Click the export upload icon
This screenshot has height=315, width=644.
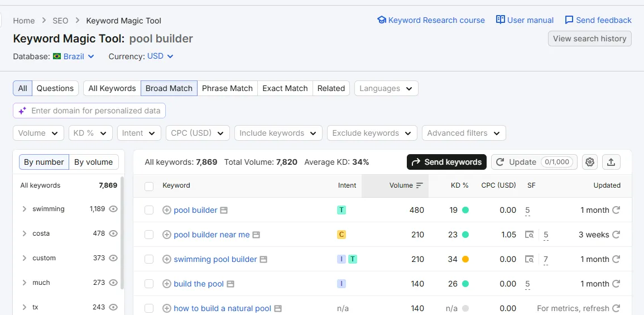(x=611, y=162)
